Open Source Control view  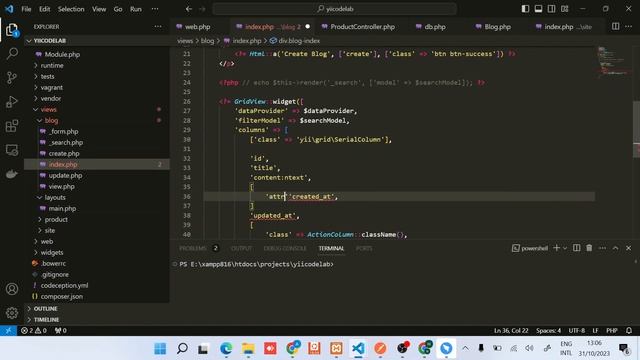(x=12, y=78)
